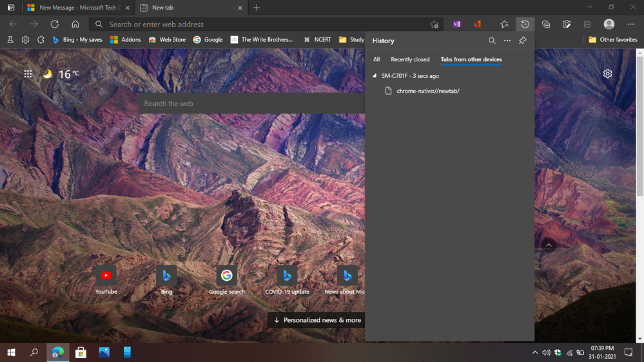The height and width of the screenshot is (362, 644).
Task: Open the browser essentials heart-shield icon
Action: [x=567, y=24]
